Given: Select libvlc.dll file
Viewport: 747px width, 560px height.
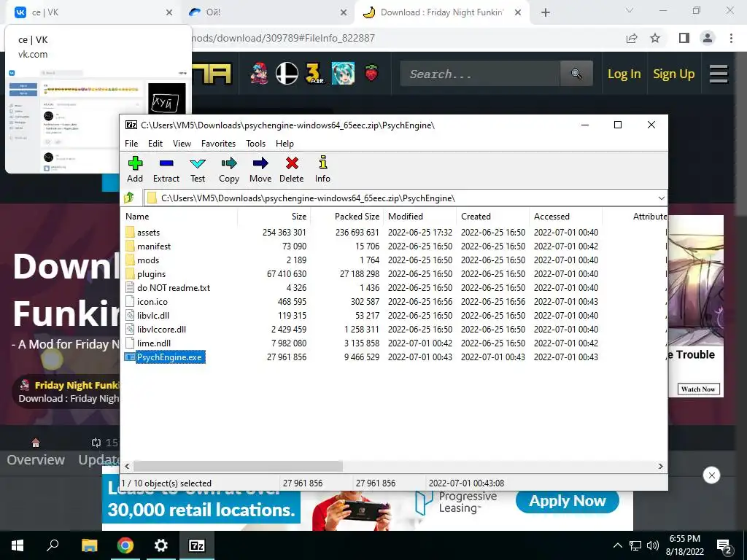Looking at the screenshot, I should [x=153, y=315].
